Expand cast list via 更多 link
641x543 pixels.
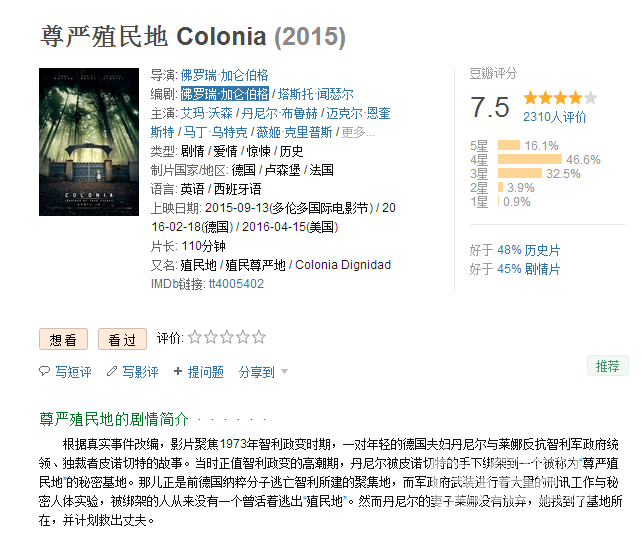(357, 132)
